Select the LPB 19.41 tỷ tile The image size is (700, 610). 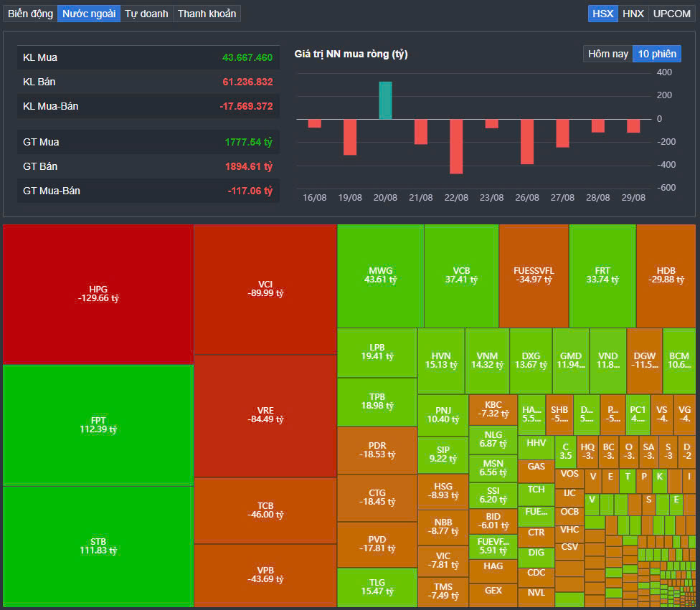coord(377,352)
